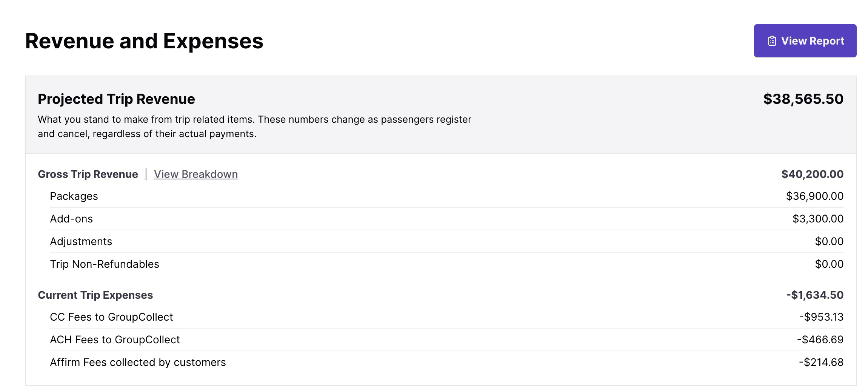The image size is (868, 389).
Task: Select the ACH Fees to GroupCollect label
Action: (x=115, y=340)
